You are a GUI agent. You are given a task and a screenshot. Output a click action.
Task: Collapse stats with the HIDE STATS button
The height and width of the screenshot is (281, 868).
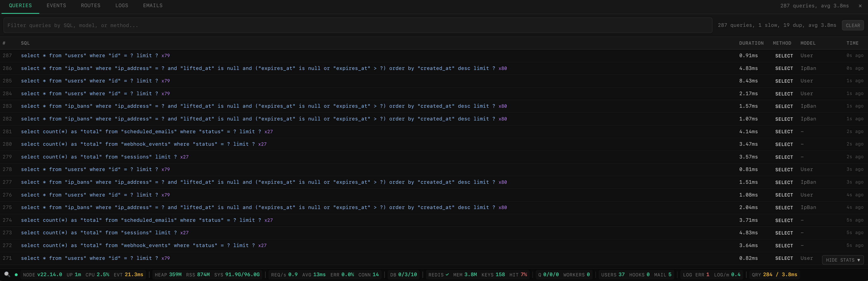point(842,260)
